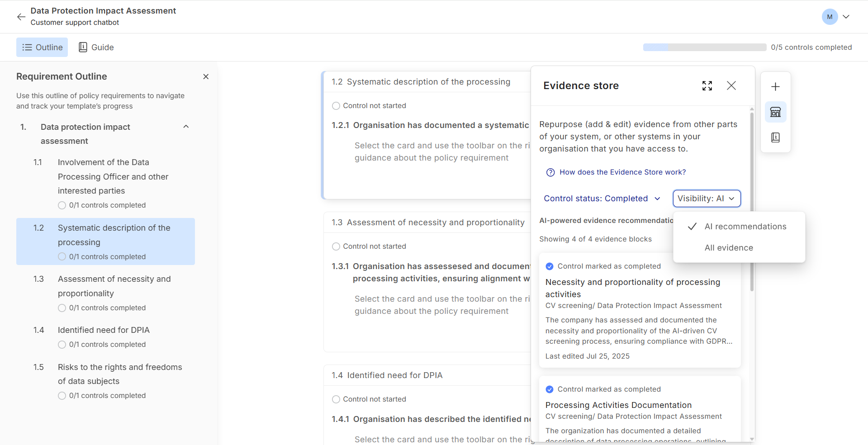Screen dimensions: 868x445
Task: Click the controls completed progress bar
Action: [704, 47]
